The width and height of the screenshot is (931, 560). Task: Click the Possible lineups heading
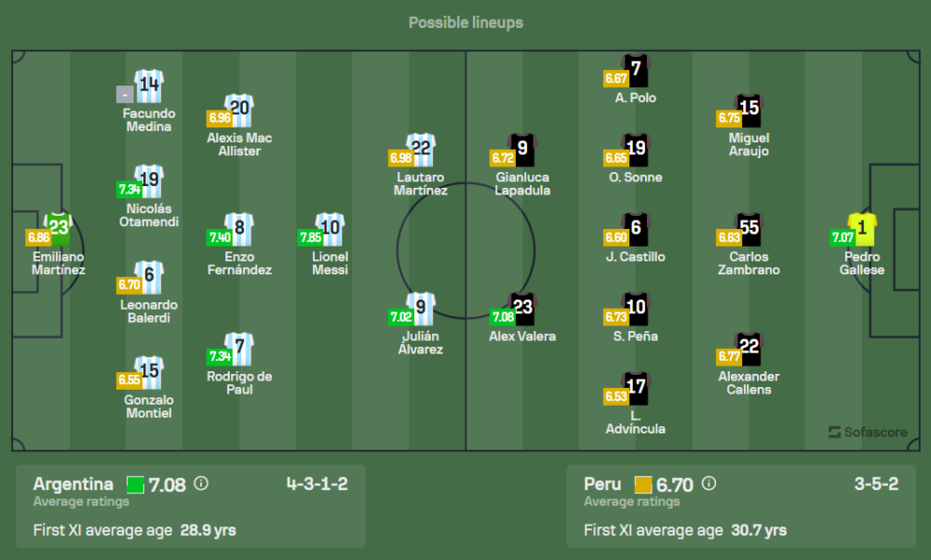point(465,22)
